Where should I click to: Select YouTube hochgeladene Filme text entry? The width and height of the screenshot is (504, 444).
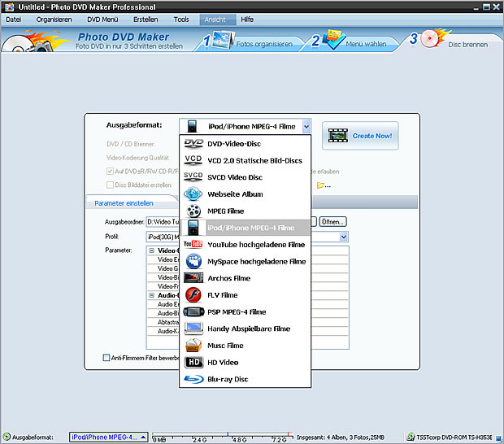[256, 245]
